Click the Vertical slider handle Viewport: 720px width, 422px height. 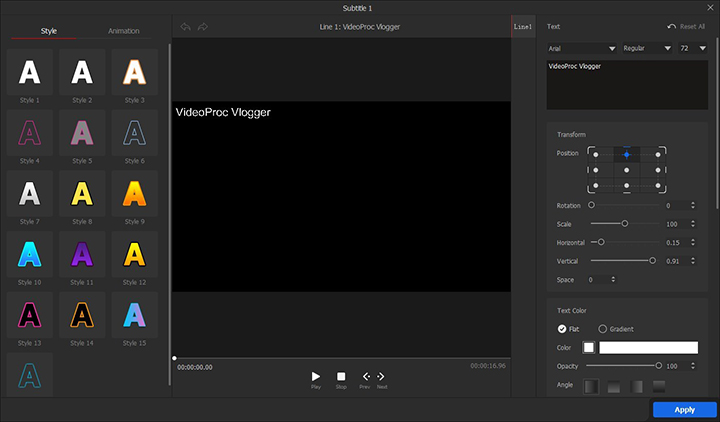[652, 260]
